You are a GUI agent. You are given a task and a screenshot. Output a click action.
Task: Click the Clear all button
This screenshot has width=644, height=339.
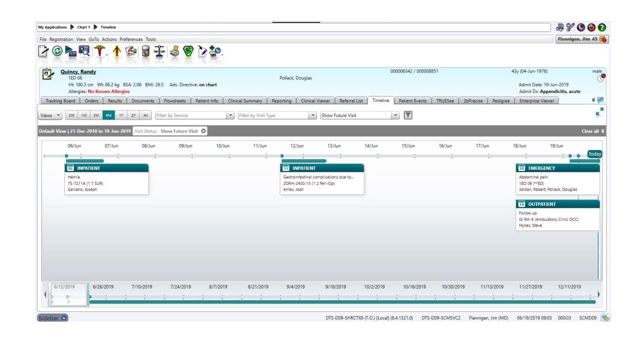coord(593,131)
